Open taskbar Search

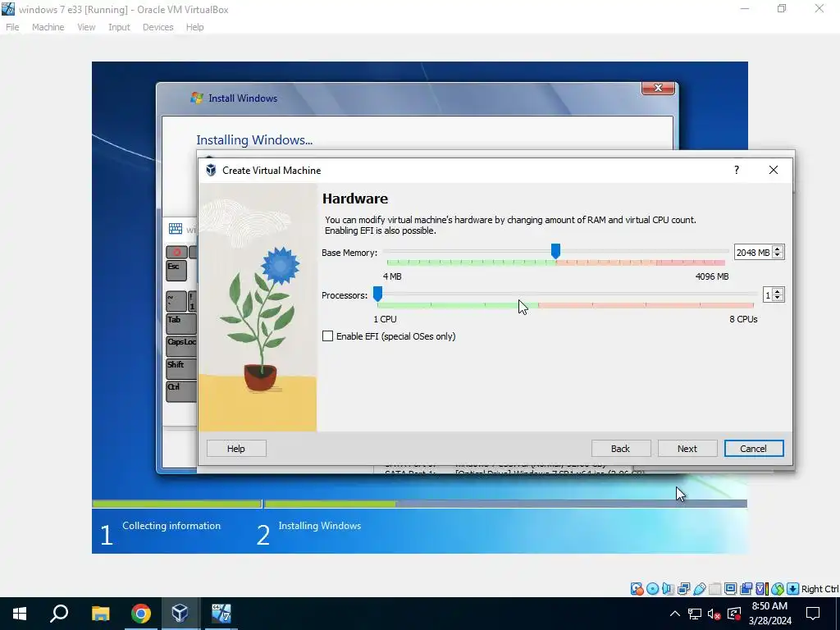(x=59, y=614)
